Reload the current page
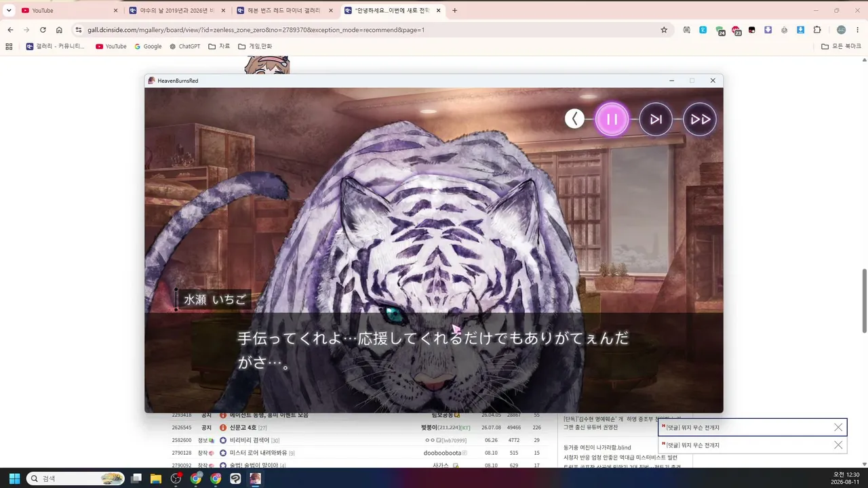 (x=43, y=30)
